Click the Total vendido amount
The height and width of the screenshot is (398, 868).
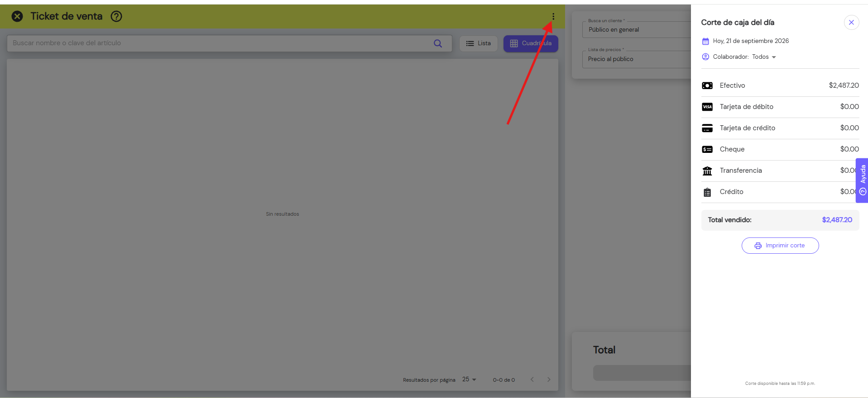[837, 220]
